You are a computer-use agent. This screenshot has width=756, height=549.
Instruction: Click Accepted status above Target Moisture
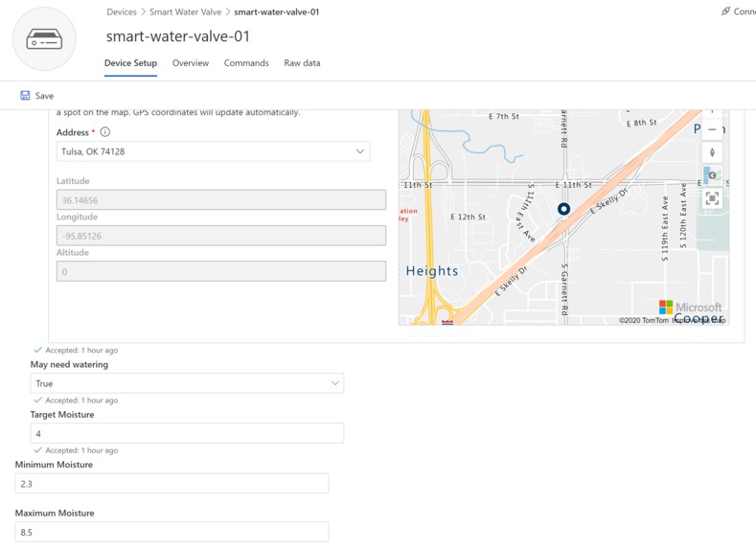pos(77,400)
